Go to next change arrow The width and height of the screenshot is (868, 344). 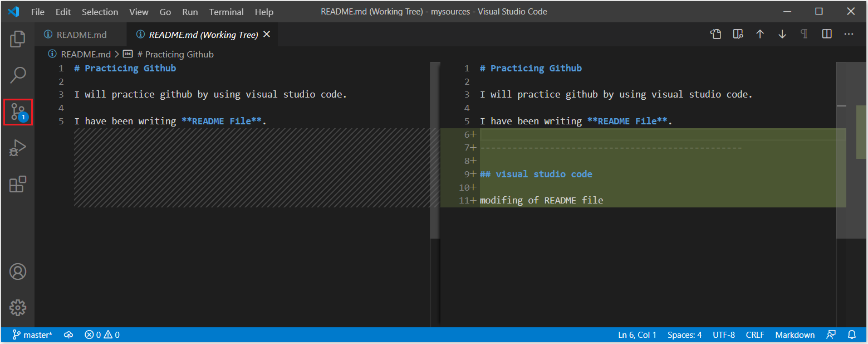[x=782, y=35]
